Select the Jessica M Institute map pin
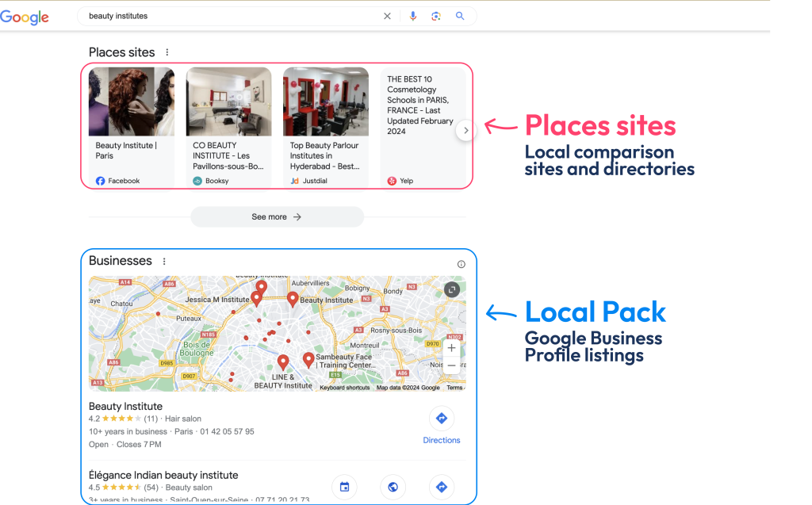This screenshot has width=812, height=505. [256, 299]
